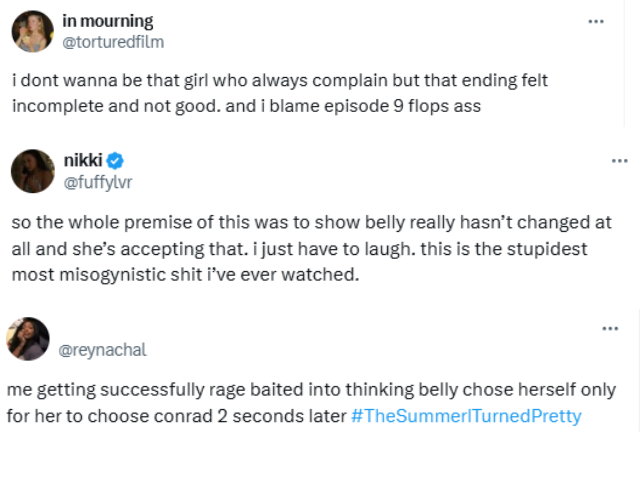Go to the @fuffylvr handle
The image size is (640, 480).
click(x=98, y=182)
